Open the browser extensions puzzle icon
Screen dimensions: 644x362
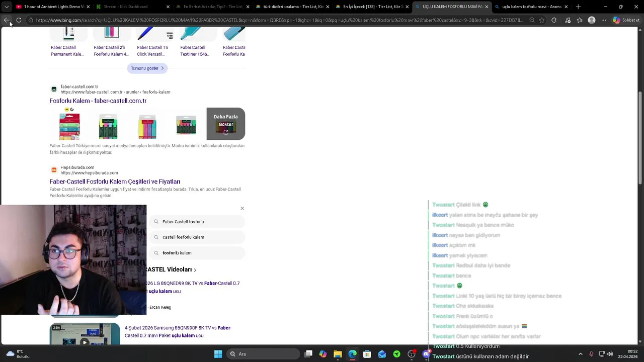click(x=554, y=20)
